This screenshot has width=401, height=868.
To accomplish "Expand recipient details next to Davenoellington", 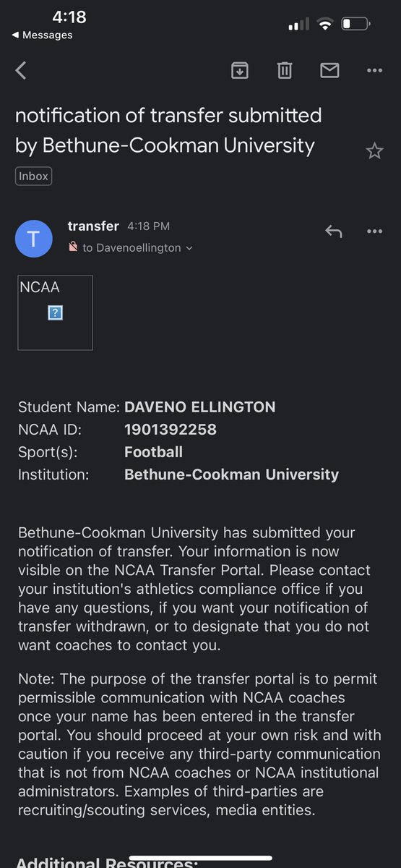I will tap(189, 248).
